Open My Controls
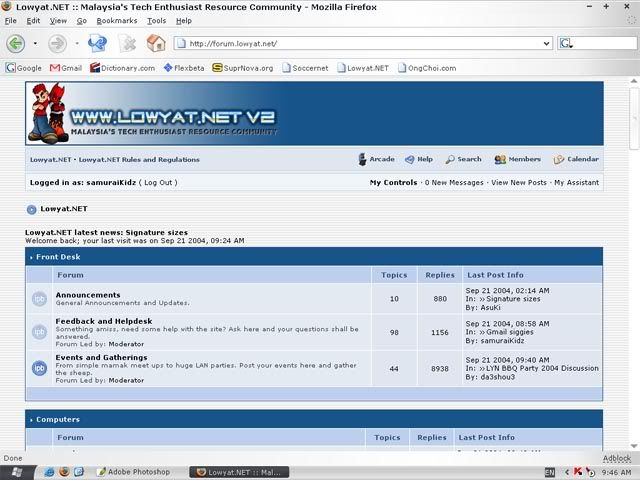Screen dimensions: 640x480 pyautogui.click(x=393, y=182)
